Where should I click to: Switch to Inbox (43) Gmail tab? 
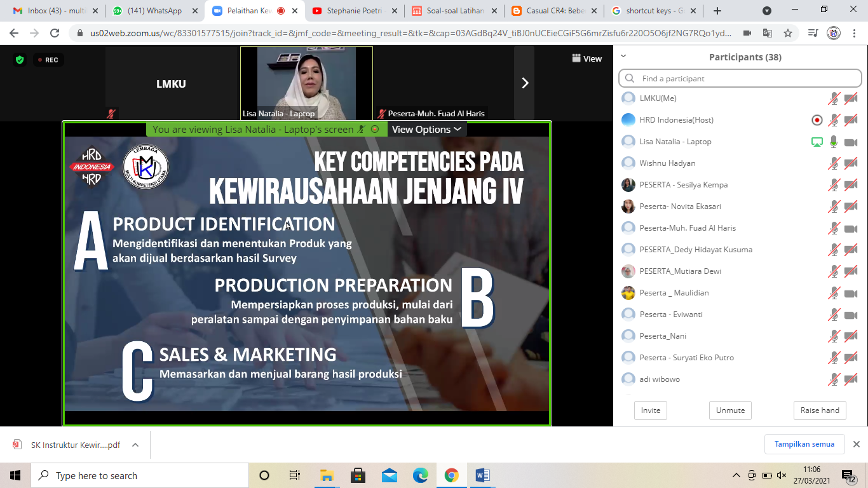56,11
